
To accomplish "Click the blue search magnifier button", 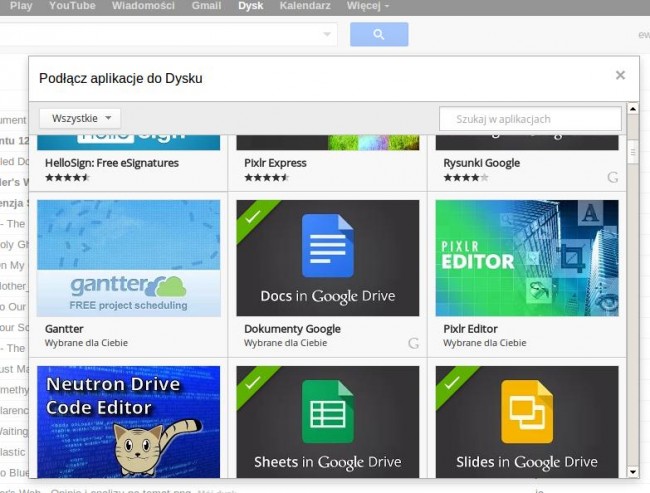I will click(379, 34).
